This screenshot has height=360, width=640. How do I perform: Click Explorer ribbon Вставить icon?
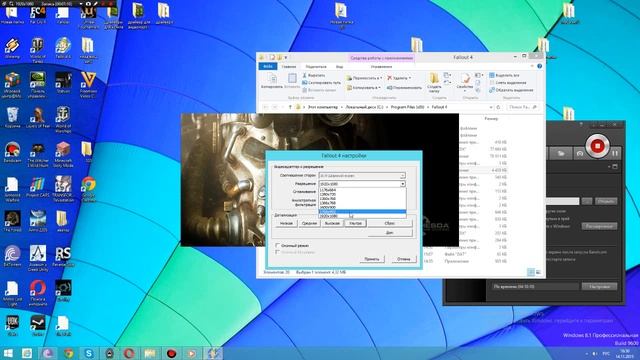pyautogui.click(x=292, y=81)
